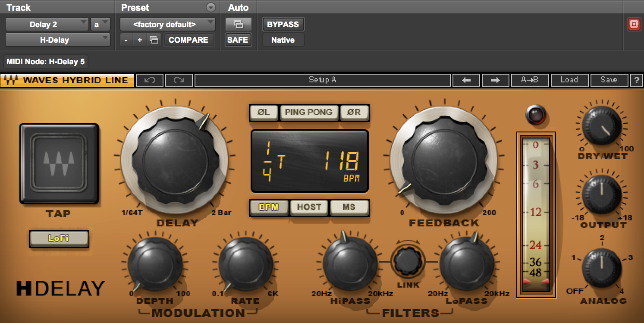The width and height of the screenshot is (644, 323).
Task: Click the automation enable window icon
Action: tap(238, 25)
